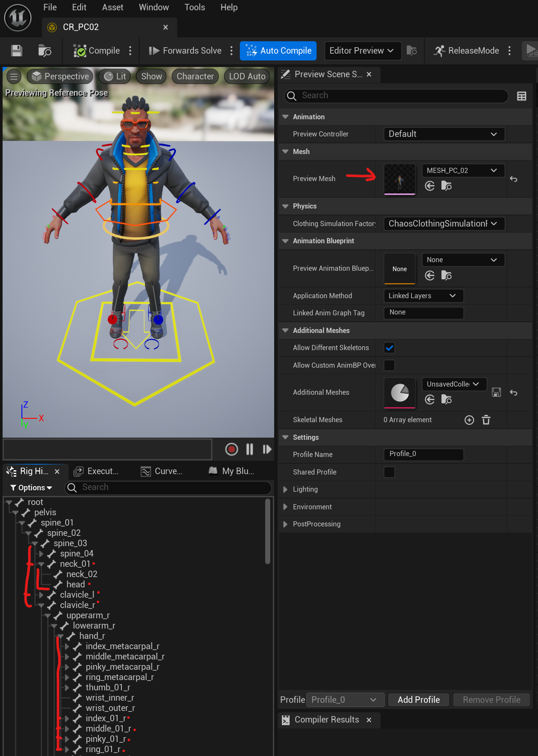
Task: Open the Asset menu
Action: pyautogui.click(x=112, y=7)
